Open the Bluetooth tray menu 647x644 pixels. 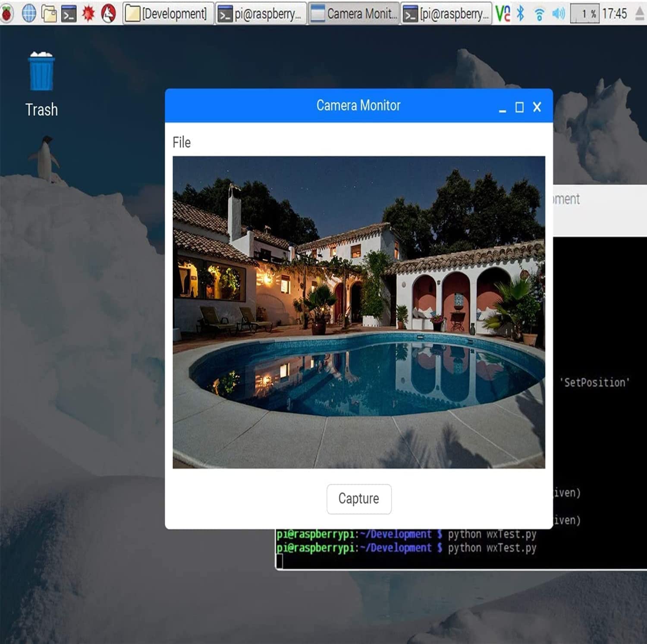point(521,13)
